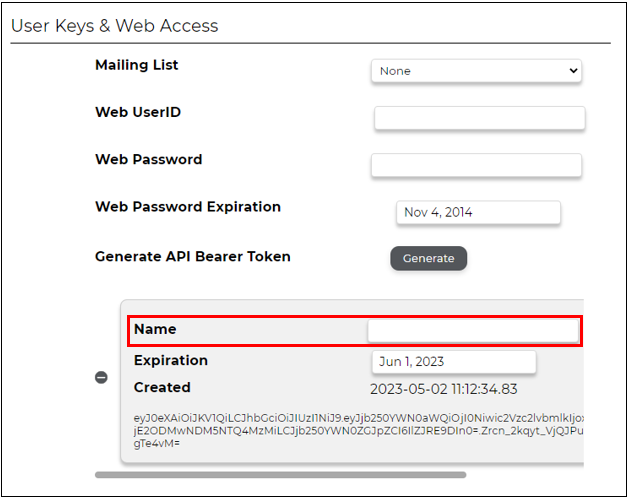Open the Mailing List dropdown showing None
The height and width of the screenshot is (499, 630).
[x=476, y=71]
